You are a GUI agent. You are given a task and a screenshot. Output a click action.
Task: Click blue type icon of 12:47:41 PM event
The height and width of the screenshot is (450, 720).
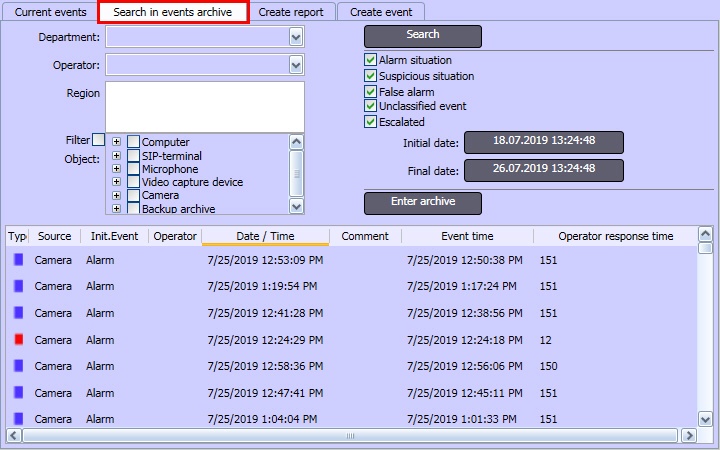pos(18,393)
